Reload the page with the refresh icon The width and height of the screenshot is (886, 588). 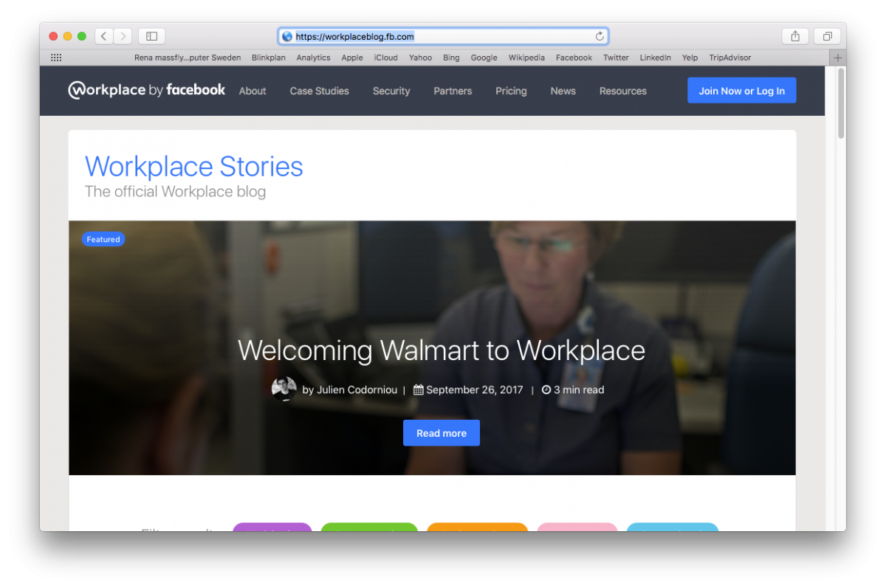600,36
